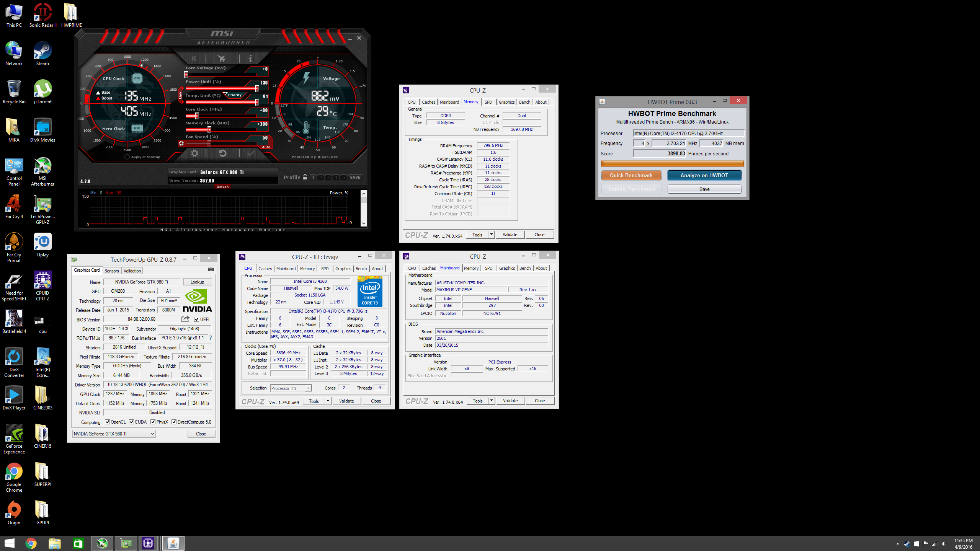
Task: Switch to the Sensors tab in GPU-Z
Action: click(x=112, y=271)
